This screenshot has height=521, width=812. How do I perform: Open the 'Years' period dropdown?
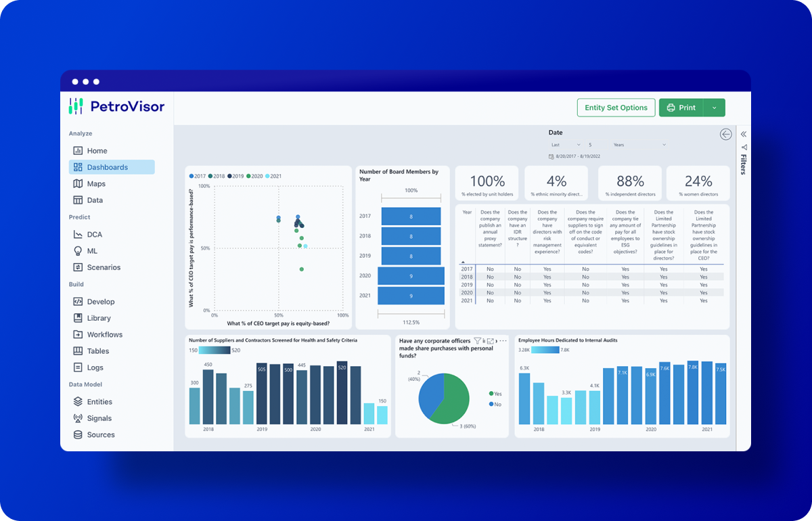click(639, 145)
